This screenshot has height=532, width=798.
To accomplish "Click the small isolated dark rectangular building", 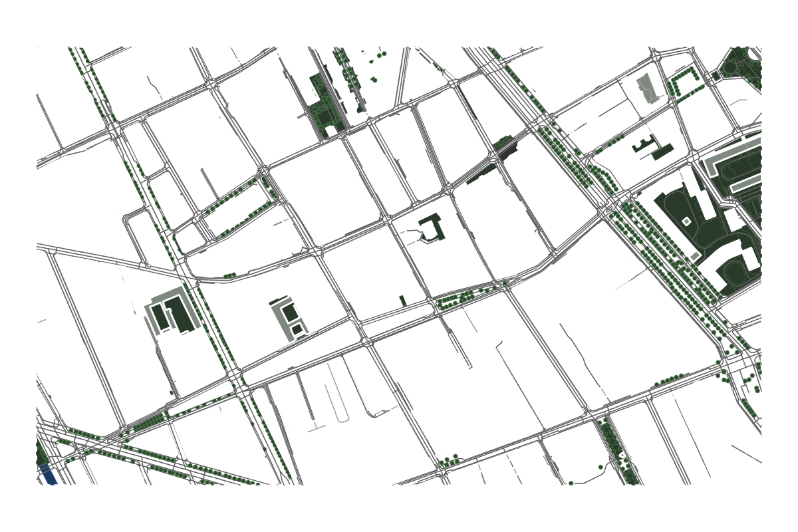I will 403,301.
